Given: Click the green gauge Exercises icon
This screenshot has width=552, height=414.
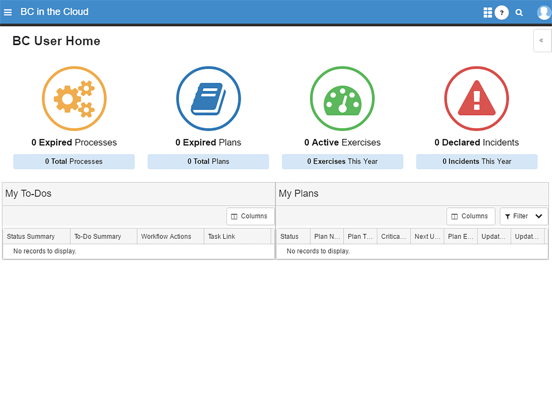Looking at the screenshot, I should pyautogui.click(x=343, y=99).
